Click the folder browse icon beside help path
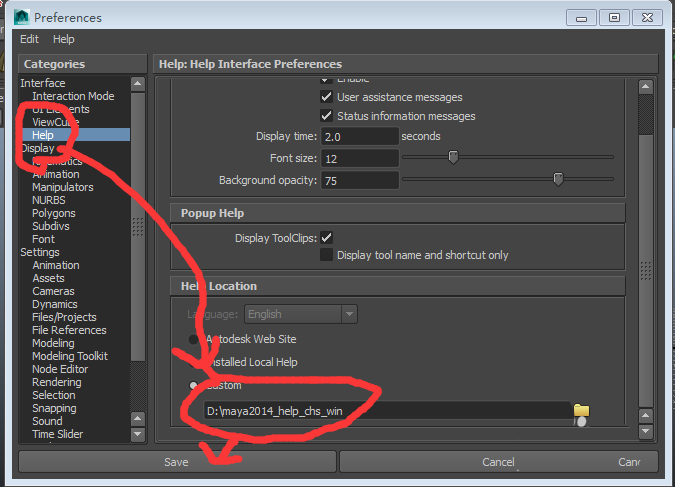 pos(581,410)
